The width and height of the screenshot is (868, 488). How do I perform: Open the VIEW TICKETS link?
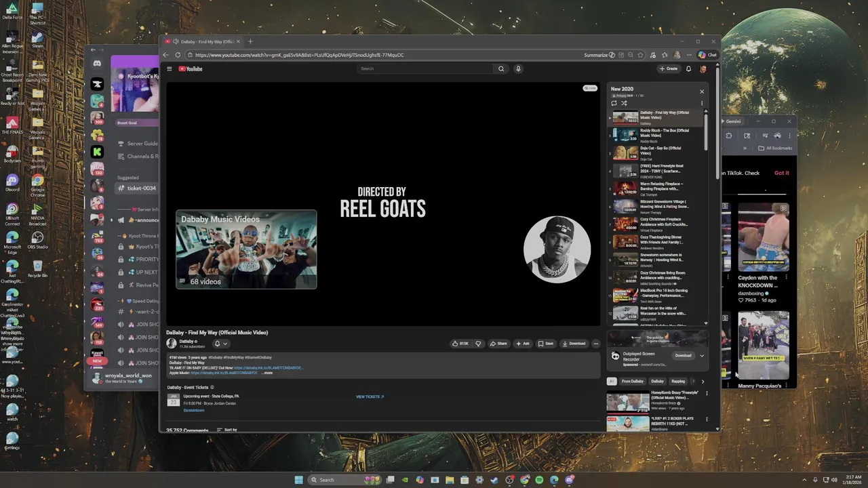tap(370, 396)
